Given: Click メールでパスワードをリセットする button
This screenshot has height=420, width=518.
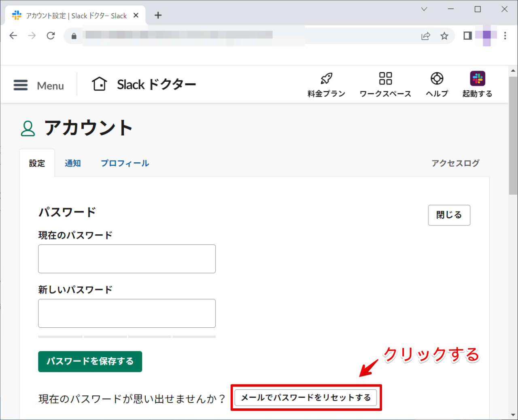Looking at the screenshot, I should click(306, 398).
